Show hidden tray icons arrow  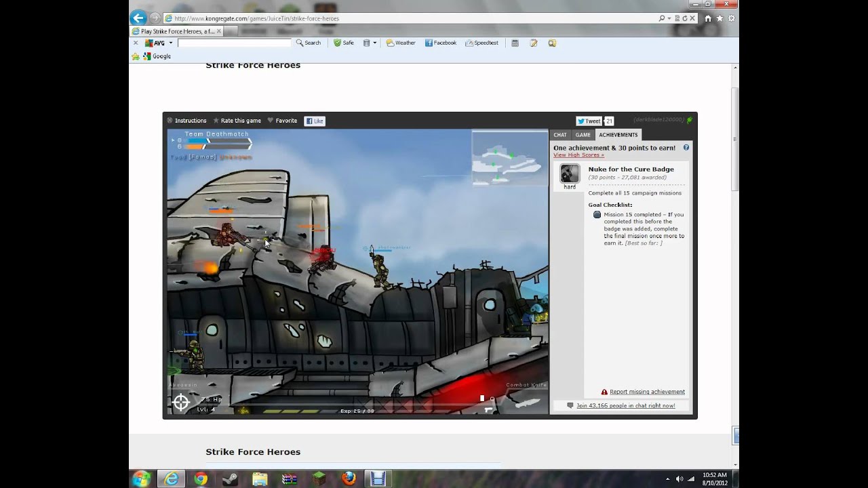(x=668, y=479)
